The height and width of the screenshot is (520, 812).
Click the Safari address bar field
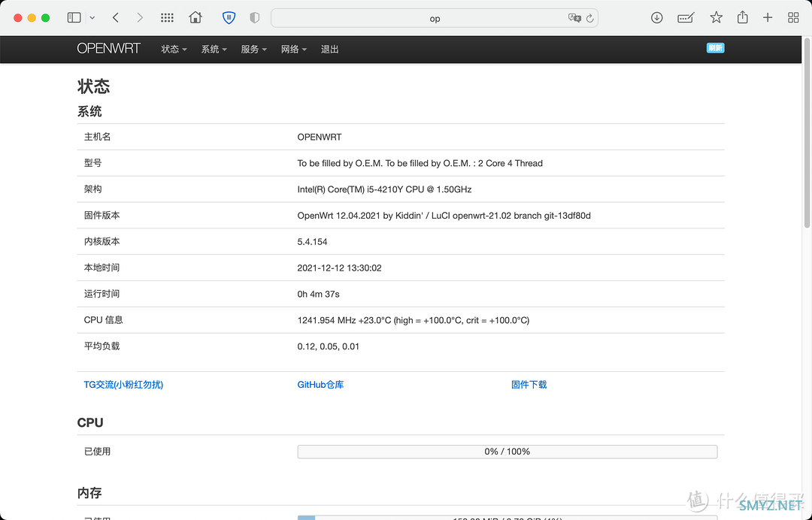434,18
